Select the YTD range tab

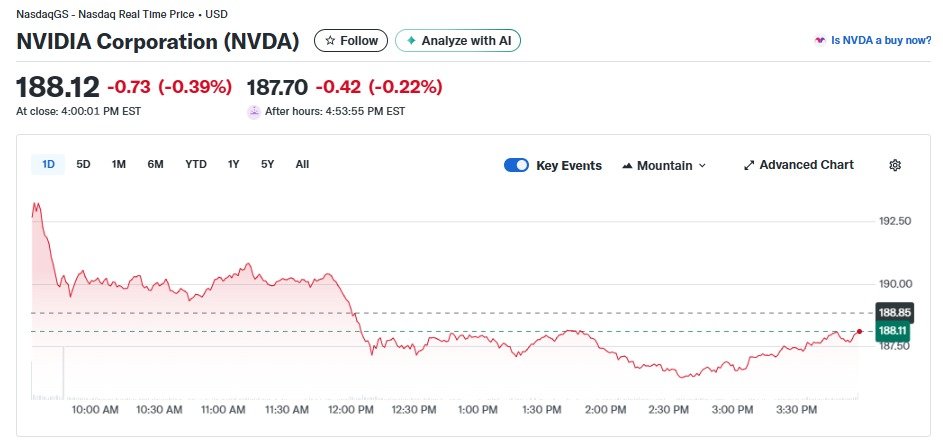(196, 164)
